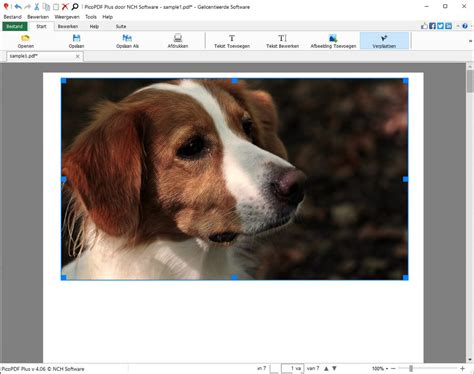Screen dimensions: 474x374
Task: Click scrollbar down arrow
Action: click(x=470, y=359)
